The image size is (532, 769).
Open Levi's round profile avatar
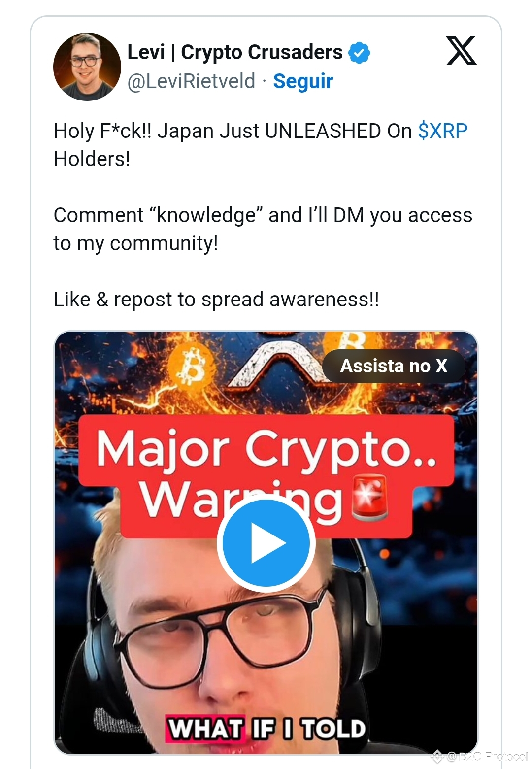click(x=87, y=67)
